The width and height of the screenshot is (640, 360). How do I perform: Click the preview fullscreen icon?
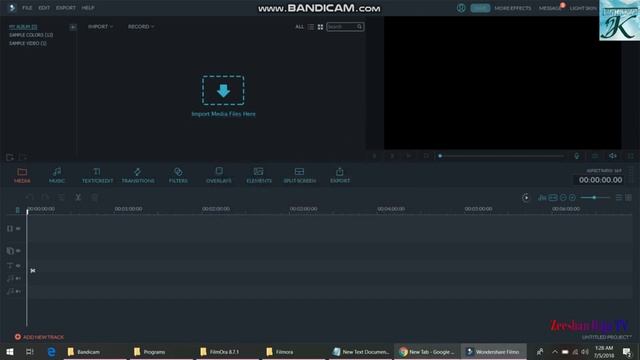click(631, 156)
